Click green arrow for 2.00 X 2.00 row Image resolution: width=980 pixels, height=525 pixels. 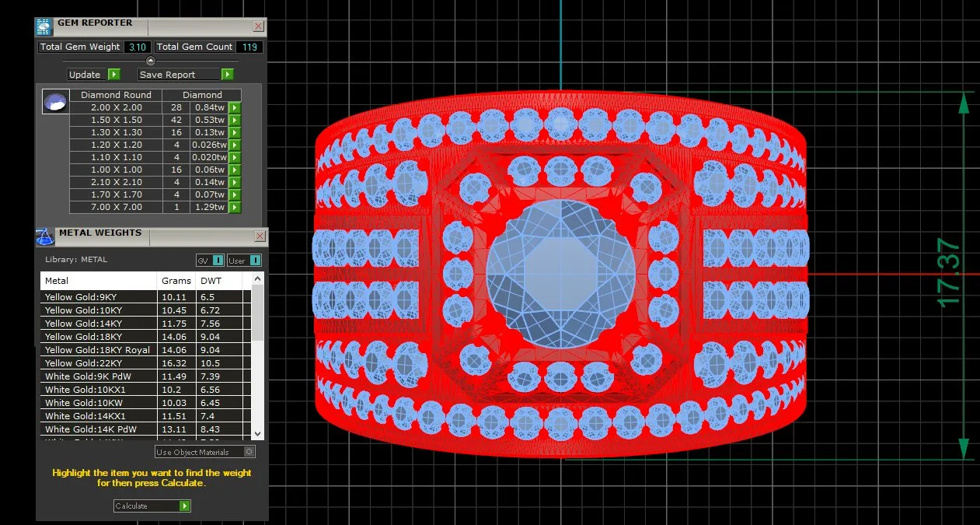point(235,107)
